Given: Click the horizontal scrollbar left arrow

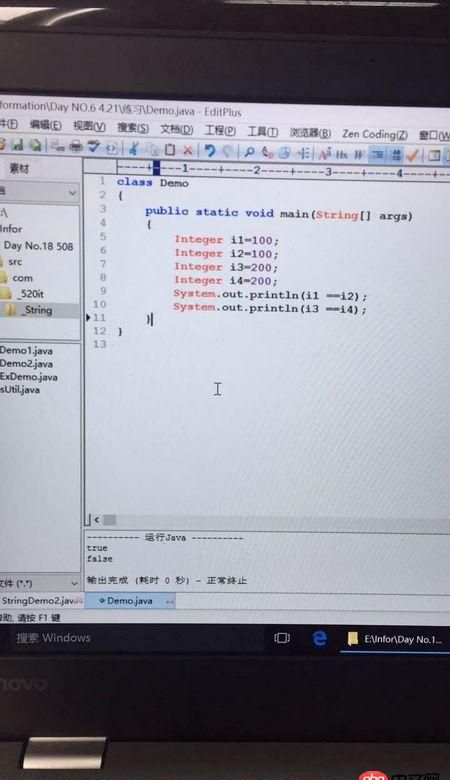Looking at the screenshot, I should coord(96,520).
